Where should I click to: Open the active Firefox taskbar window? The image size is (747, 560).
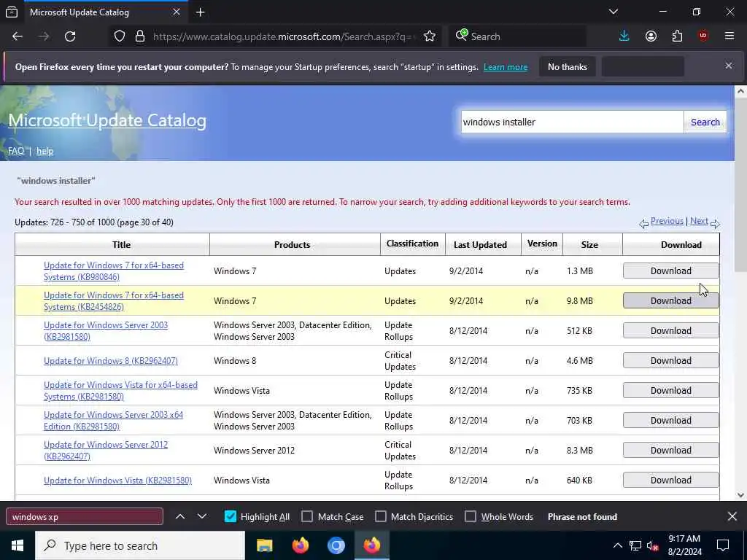pos(371,545)
